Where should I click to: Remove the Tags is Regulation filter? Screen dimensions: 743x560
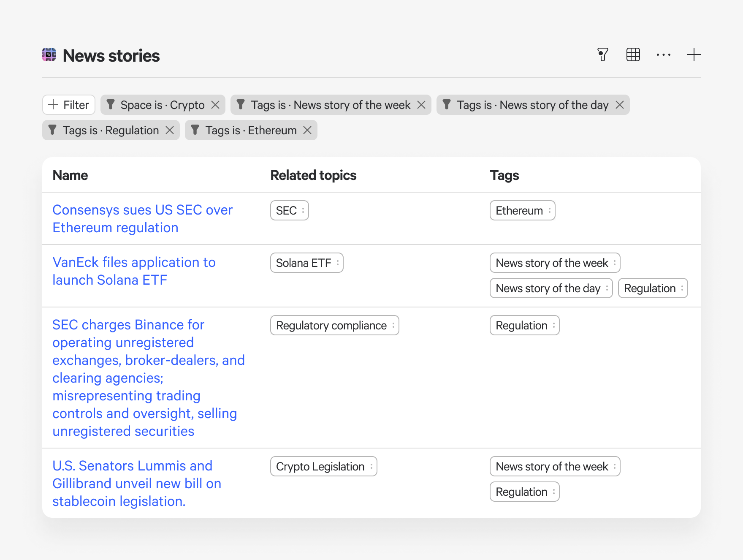[170, 130]
